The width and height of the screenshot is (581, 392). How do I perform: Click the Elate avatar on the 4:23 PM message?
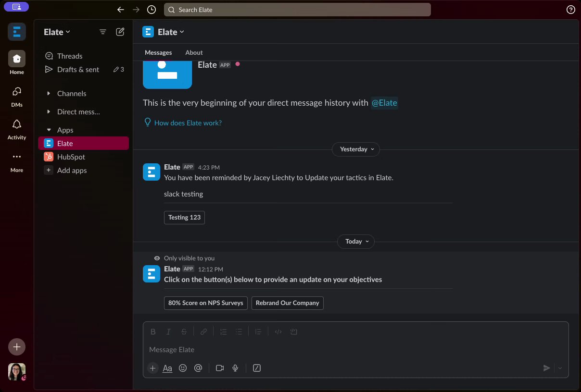point(152,172)
